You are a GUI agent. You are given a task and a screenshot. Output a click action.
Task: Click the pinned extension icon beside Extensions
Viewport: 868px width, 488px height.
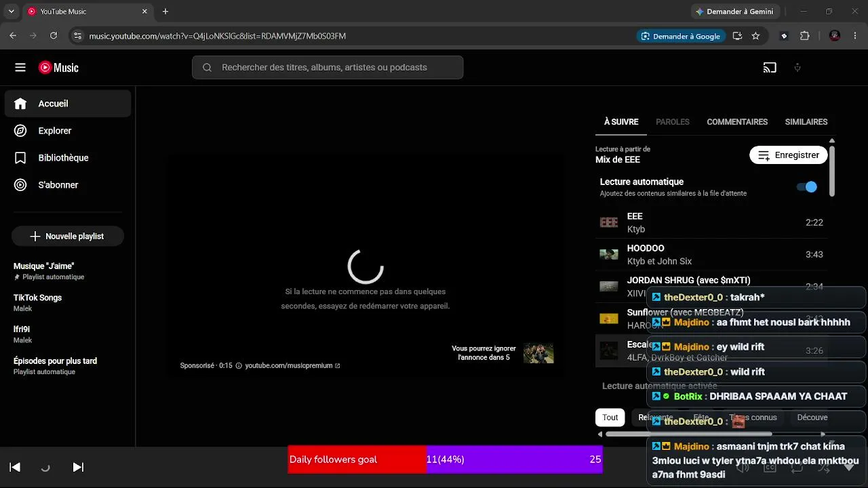coord(784,36)
